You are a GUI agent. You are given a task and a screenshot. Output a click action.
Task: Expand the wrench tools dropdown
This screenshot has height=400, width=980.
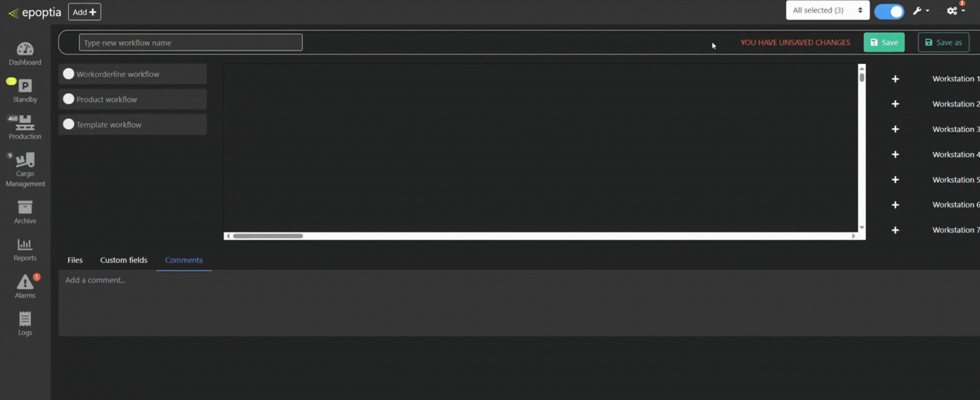pos(921,11)
